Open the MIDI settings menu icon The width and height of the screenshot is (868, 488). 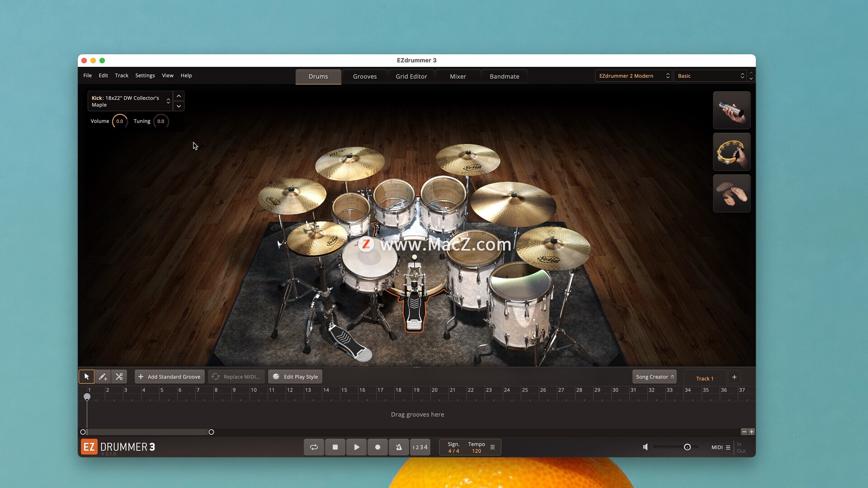pos(728,447)
